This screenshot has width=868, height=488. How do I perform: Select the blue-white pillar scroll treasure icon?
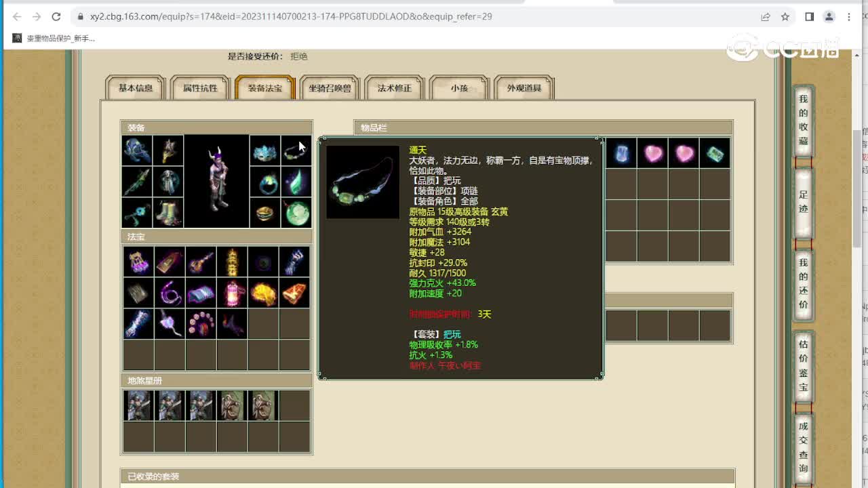coord(138,324)
